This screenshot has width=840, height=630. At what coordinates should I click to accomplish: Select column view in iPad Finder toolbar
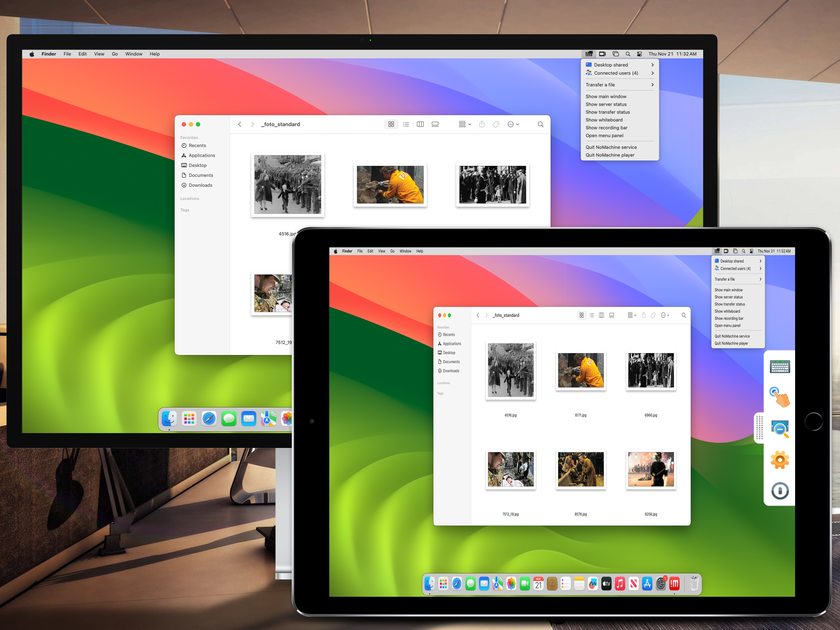tap(601, 315)
